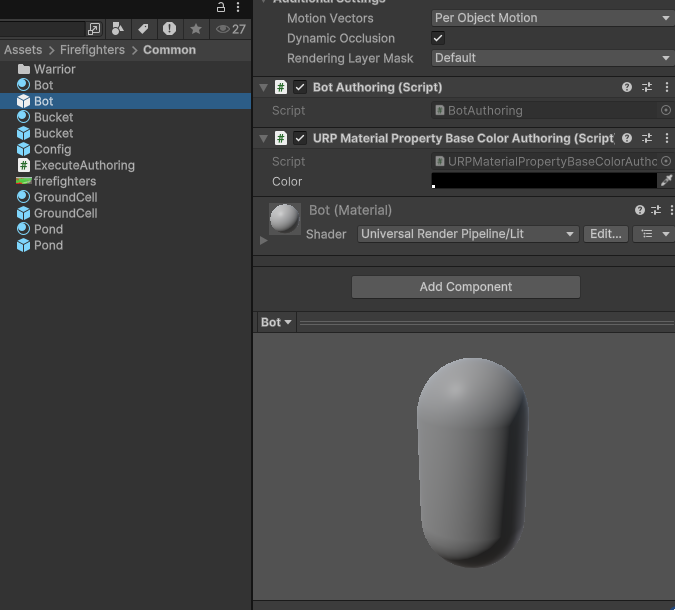Click the open search in window icon

(x=93, y=29)
